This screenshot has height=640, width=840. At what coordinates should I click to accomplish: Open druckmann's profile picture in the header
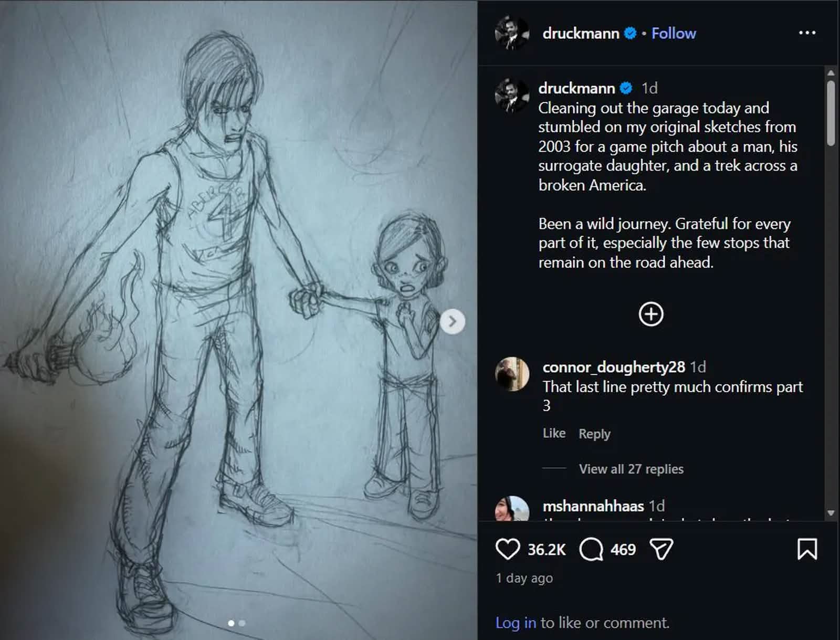pyautogui.click(x=512, y=33)
